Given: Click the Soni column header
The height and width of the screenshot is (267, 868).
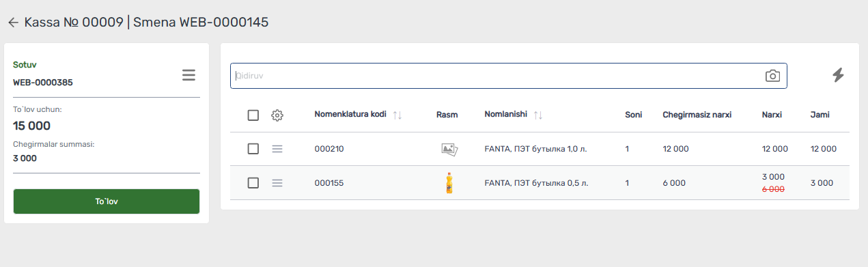Looking at the screenshot, I should [634, 115].
